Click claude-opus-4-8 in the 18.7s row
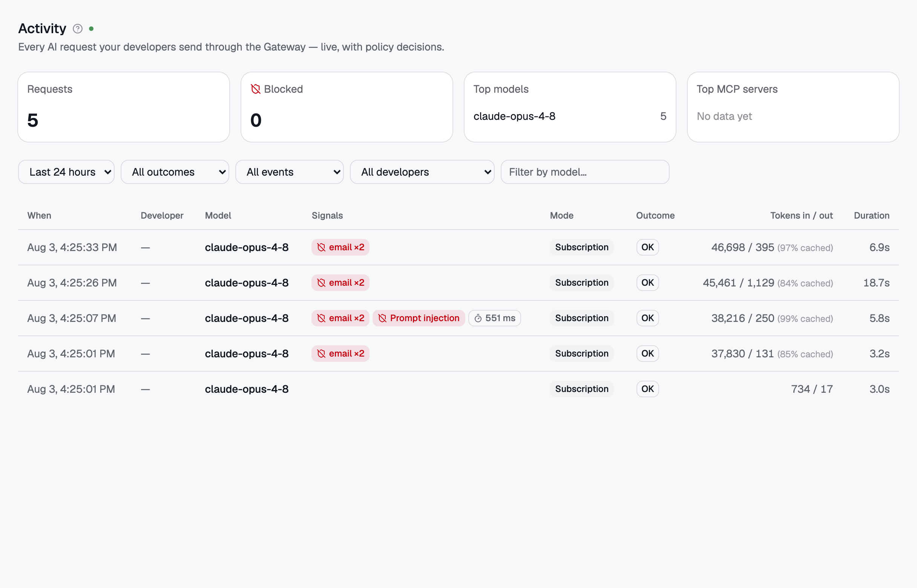The height and width of the screenshot is (588, 917). pos(247,283)
